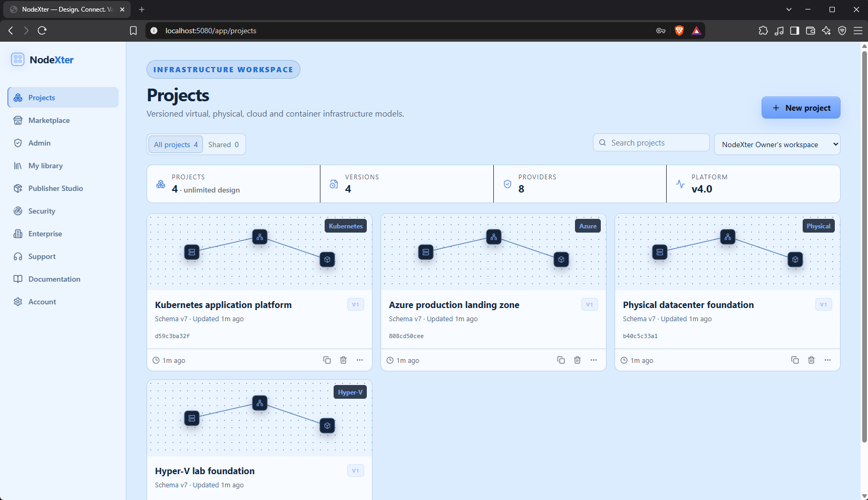Delete the Azure production landing zone project

pyautogui.click(x=577, y=360)
